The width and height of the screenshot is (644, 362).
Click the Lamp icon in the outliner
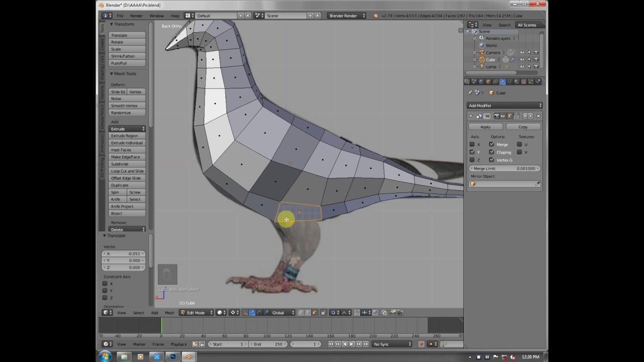pyautogui.click(x=482, y=66)
